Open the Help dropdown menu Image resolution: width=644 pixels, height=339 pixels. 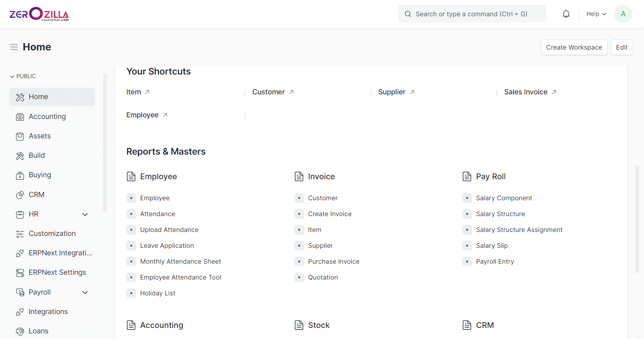point(596,14)
